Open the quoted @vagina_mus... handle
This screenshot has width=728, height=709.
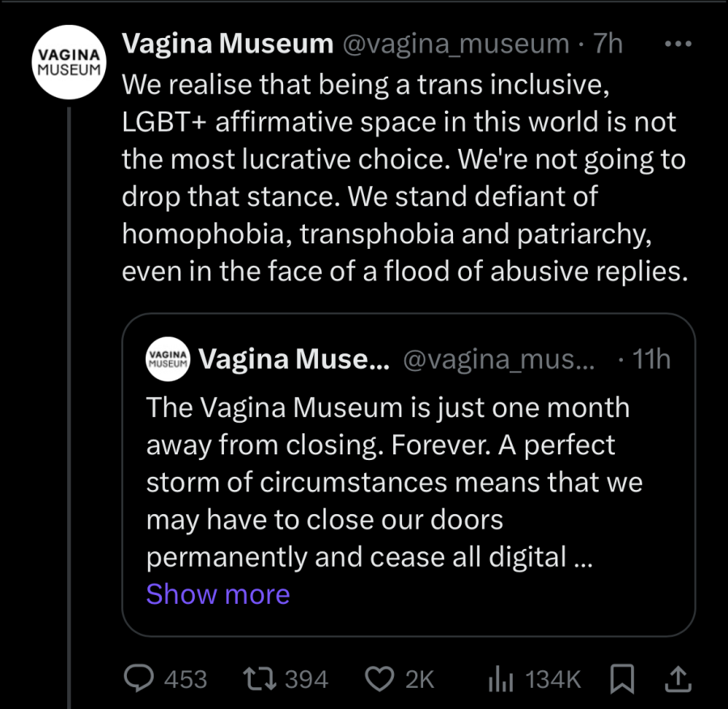tap(498, 359)
